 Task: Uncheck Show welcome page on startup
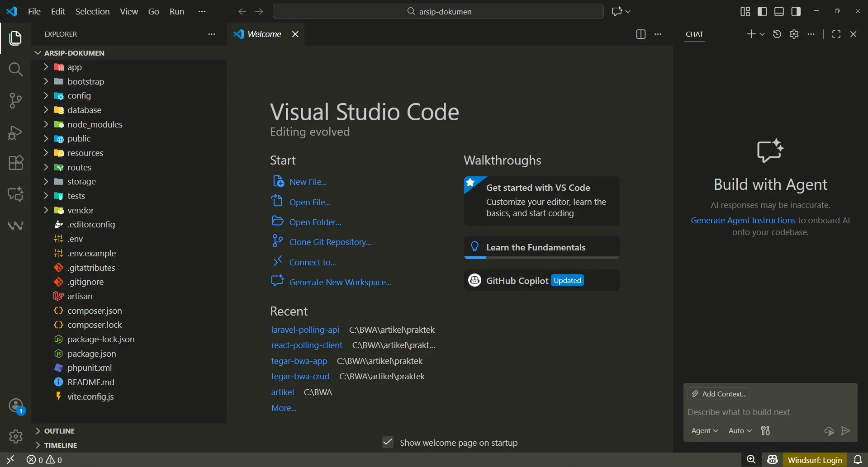coord(388,442)
